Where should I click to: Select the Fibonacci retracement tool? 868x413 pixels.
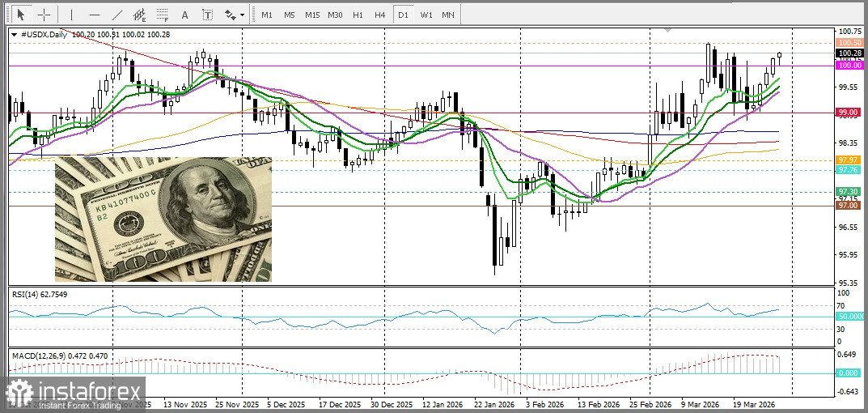pos(163,15)
